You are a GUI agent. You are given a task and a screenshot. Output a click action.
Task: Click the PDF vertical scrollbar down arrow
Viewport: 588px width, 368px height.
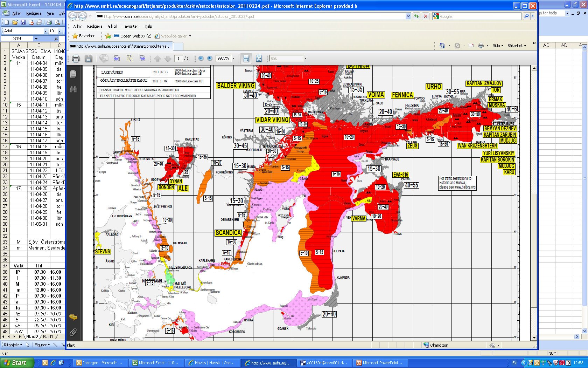click(534, 338)
